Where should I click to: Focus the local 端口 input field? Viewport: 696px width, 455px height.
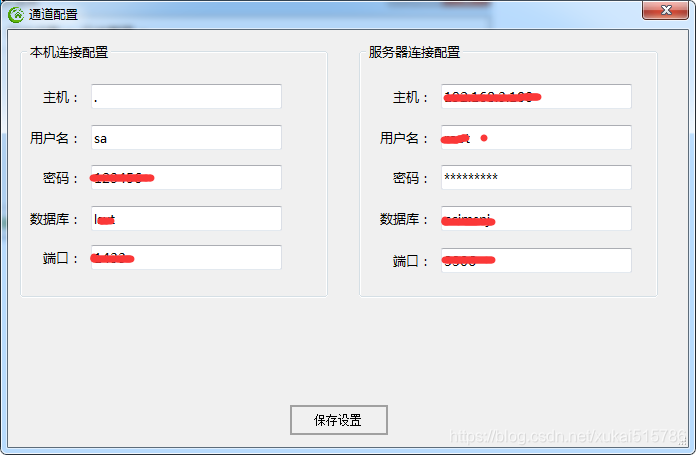coord(186,257)
